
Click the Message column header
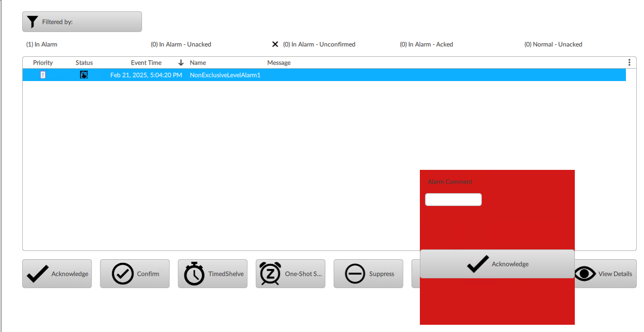pos(279,62)
